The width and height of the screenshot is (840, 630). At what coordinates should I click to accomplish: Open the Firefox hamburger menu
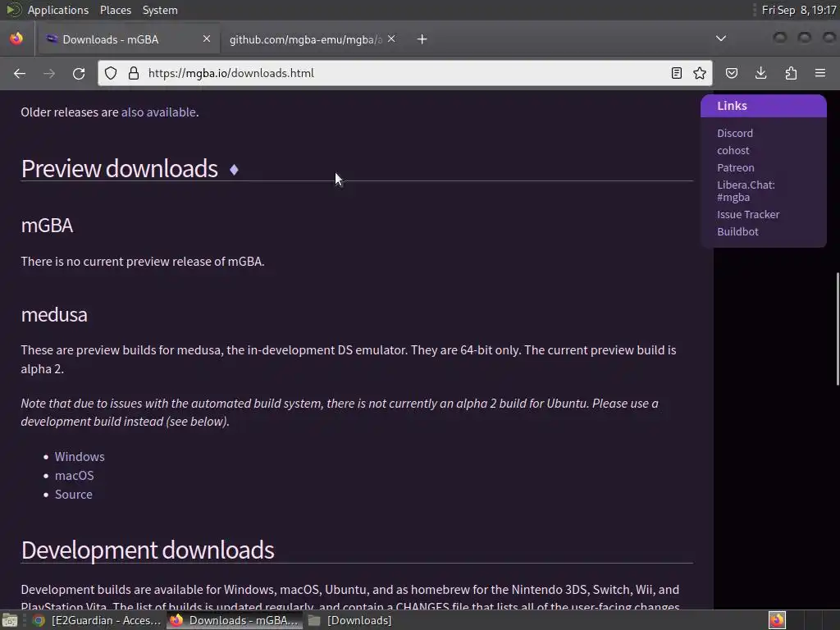819,73
